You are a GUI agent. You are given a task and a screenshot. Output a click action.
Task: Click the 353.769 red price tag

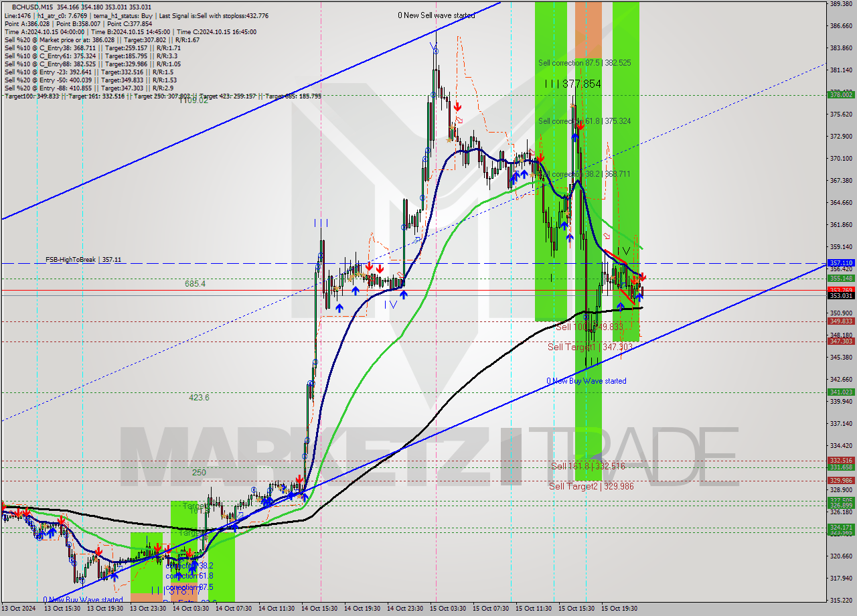tap(841, 289)
